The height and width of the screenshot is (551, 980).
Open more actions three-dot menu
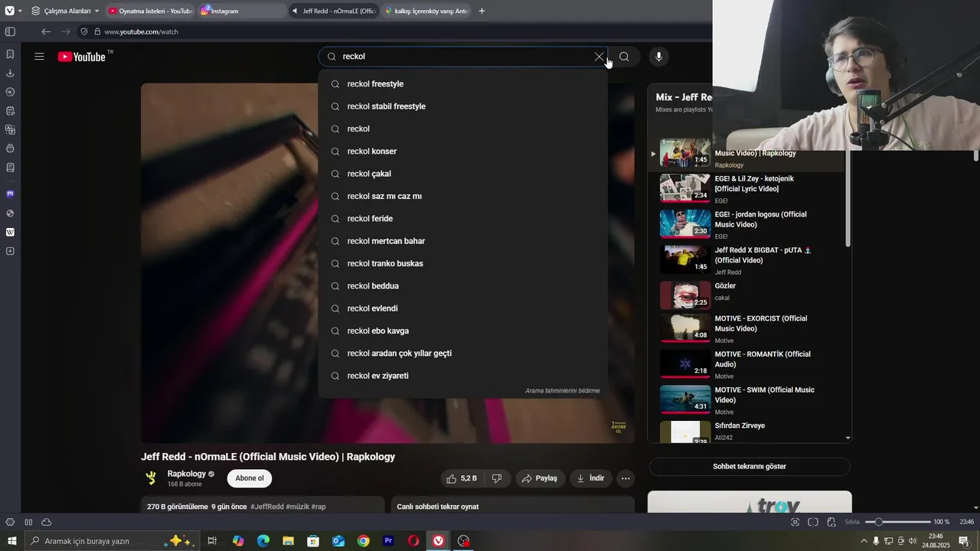tap(626, 478)
